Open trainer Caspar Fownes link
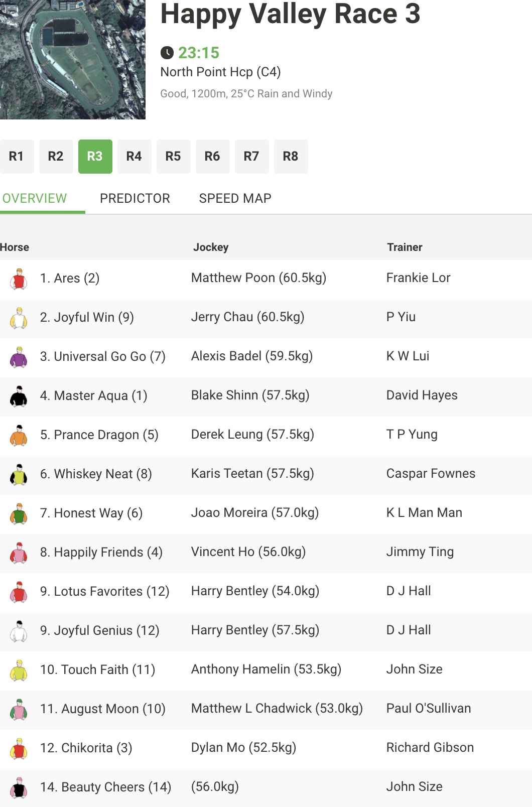The image size is (532, 807). pyautogui.click(x=431, y=473)
